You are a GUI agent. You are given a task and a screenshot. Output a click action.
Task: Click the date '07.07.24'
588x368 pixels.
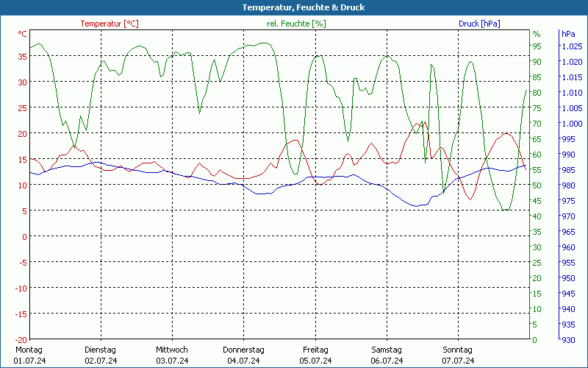click(x=458, y=361)
